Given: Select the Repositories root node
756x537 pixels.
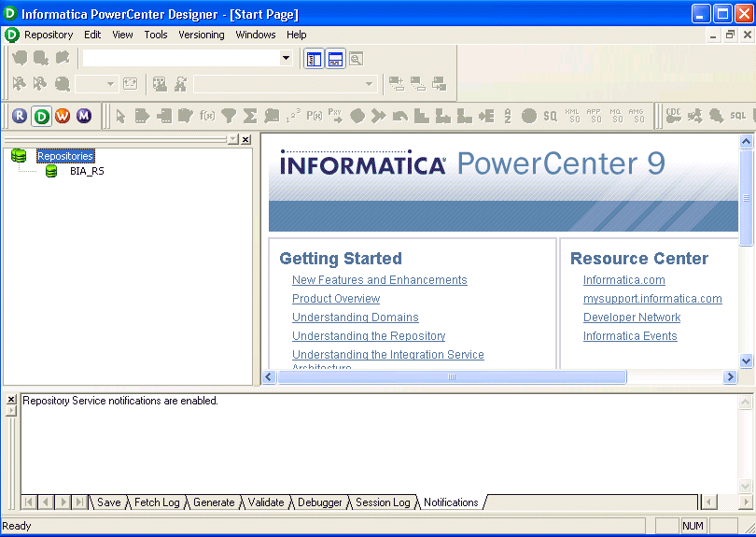Looking at the screenshot, I should [65, 156].
